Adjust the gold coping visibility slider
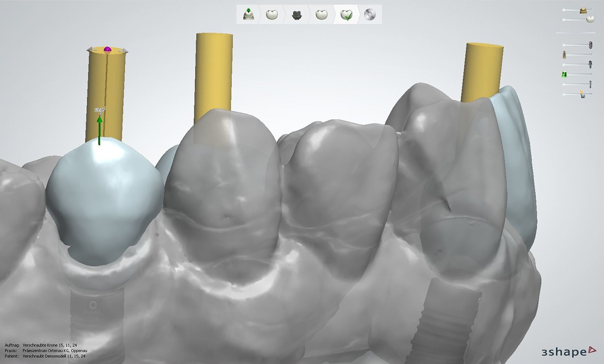604x364 pixels. 583,10
